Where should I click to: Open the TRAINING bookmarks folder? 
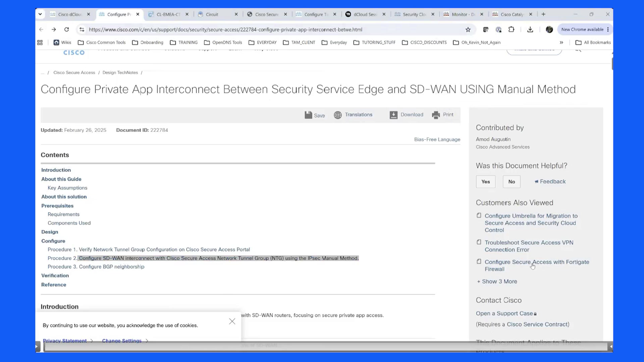184,43
